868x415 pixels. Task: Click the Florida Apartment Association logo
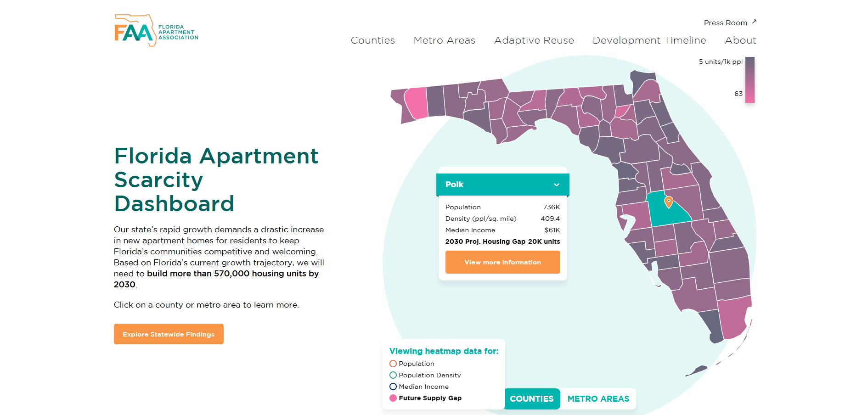[156, 30]
